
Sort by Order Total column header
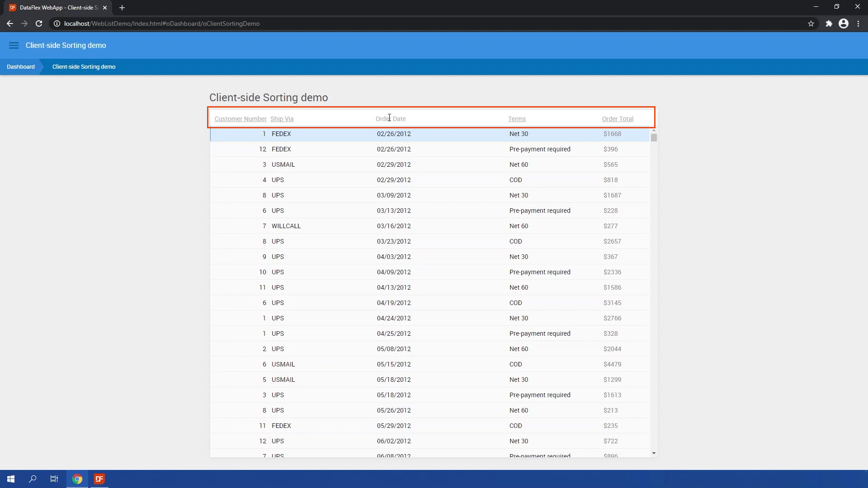pyautogui.click(x=618, y=119)
